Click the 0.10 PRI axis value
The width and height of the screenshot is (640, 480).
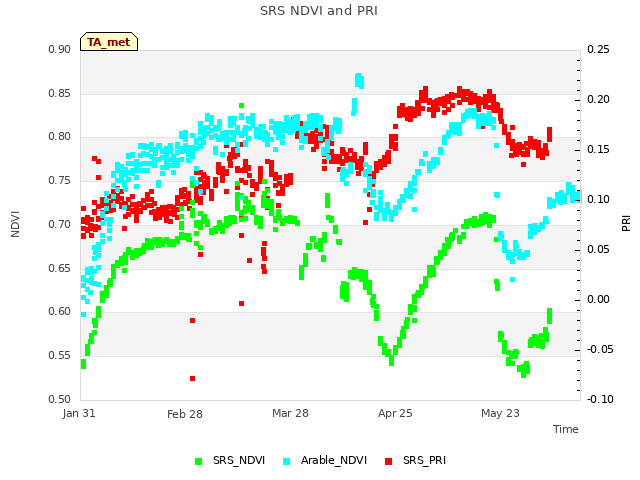(598, 200)
